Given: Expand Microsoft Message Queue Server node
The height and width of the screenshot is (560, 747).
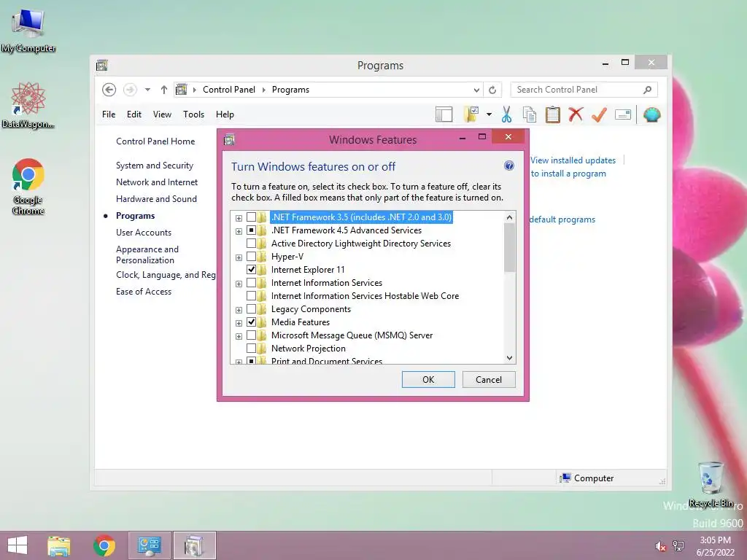Looking at the screenshot, I should pos(239,336).
